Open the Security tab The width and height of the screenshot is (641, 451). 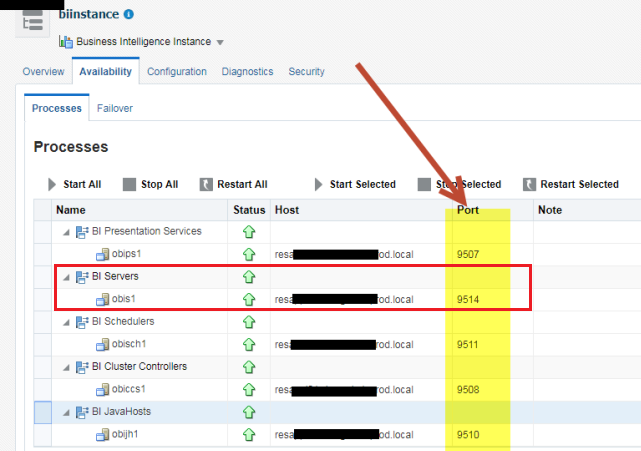tap(306, 72)
